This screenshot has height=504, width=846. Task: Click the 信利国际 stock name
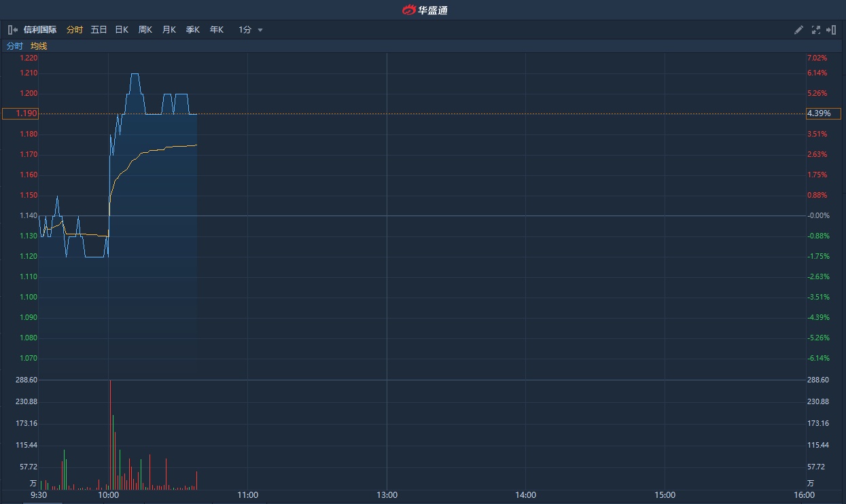click(40, 30)
